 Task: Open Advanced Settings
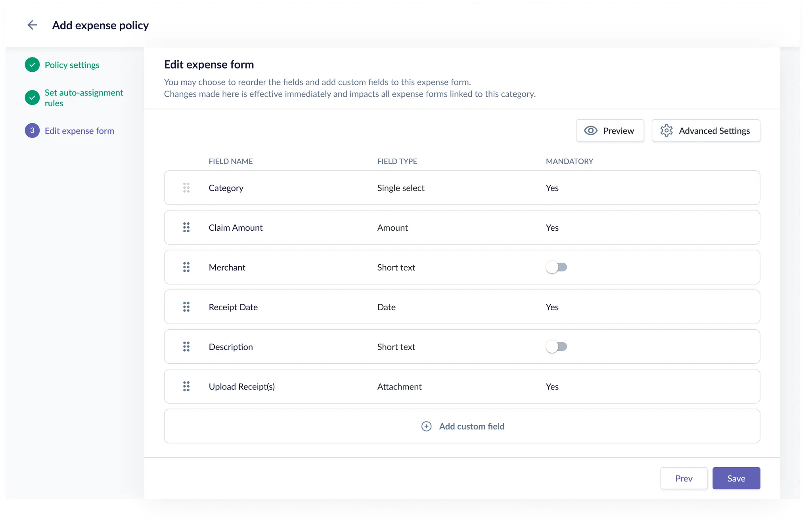coord(714,131)
